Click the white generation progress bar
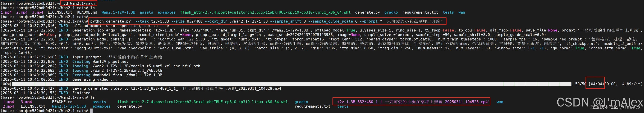The image size is (644, 113). (291, 84)
